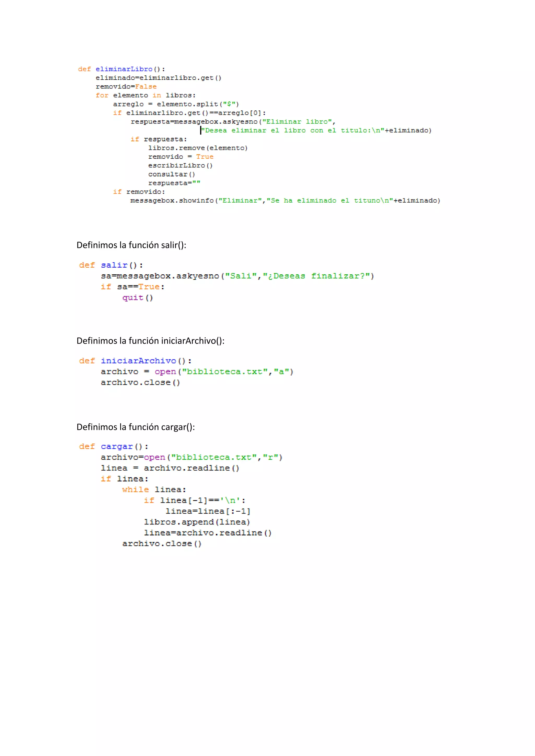This screenshot has height=756, width=535.
Task: Click the heading 'Definimos la función cargar():'
Action: pos(135,427)
